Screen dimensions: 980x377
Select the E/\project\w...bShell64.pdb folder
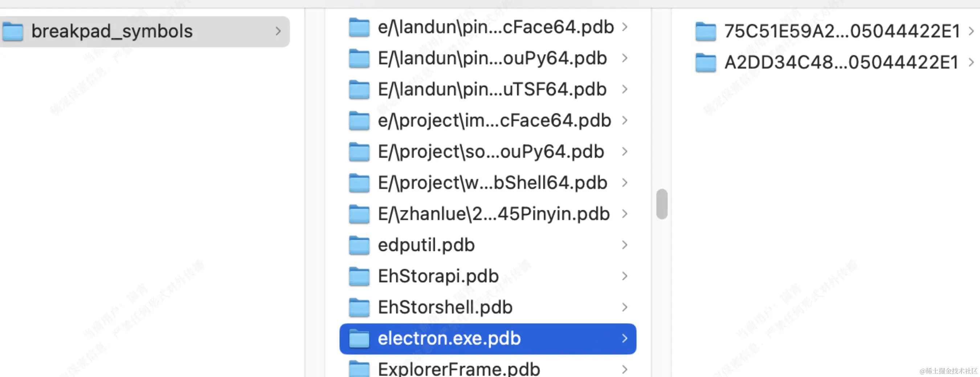488,183
